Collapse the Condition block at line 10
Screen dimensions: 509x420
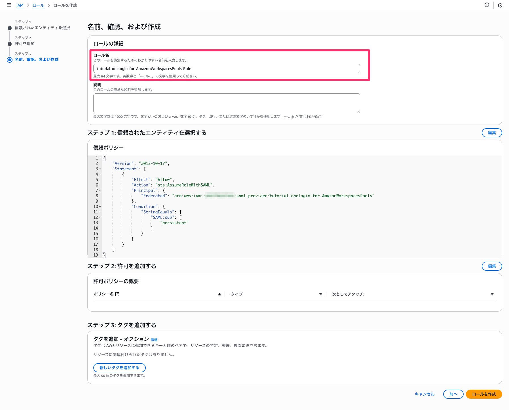(100, 207)
